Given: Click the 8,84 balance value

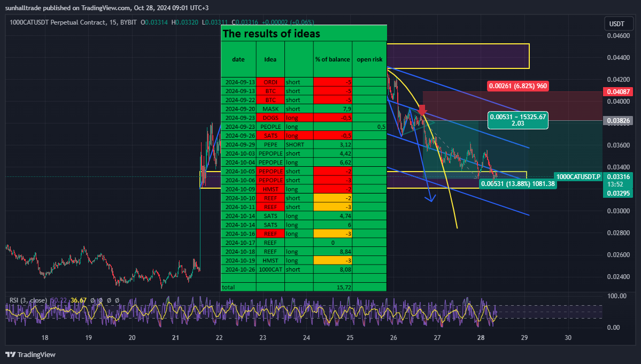Looking at the screenshot, I should click(345, 252).
